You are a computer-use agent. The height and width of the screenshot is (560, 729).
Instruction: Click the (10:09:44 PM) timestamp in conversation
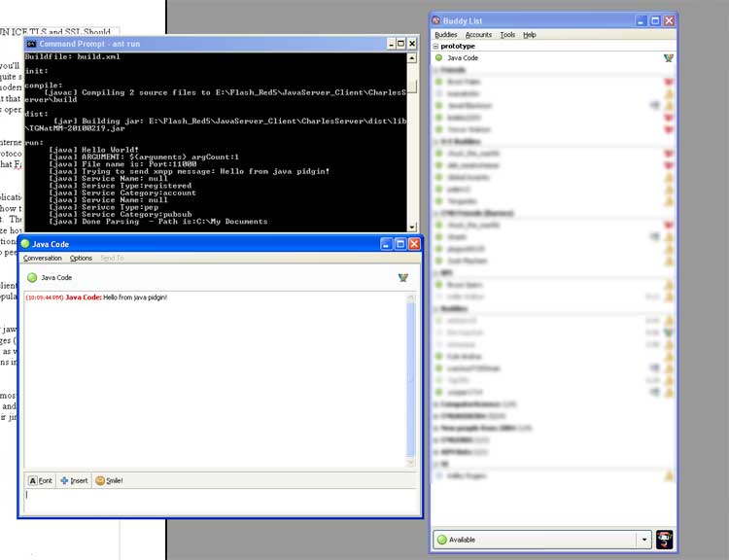(x=45, y=297)
